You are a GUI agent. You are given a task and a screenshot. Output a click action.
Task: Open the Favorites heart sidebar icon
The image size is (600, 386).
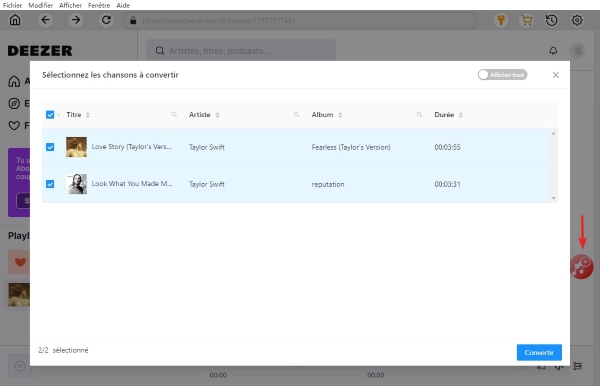click(x=14, y=125)
